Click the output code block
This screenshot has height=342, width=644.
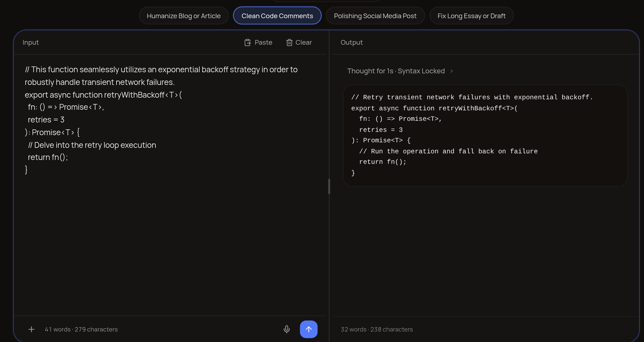click(x=485, y=135)
